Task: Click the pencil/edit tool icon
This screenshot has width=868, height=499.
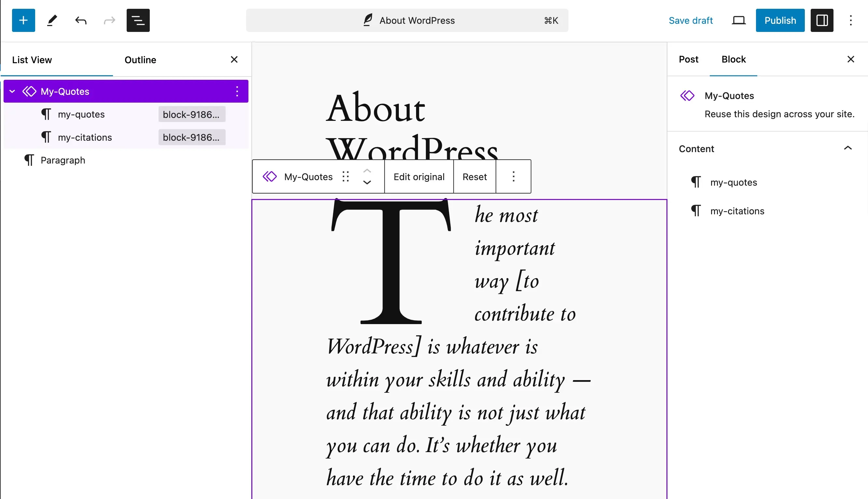Action: (52, 20)
